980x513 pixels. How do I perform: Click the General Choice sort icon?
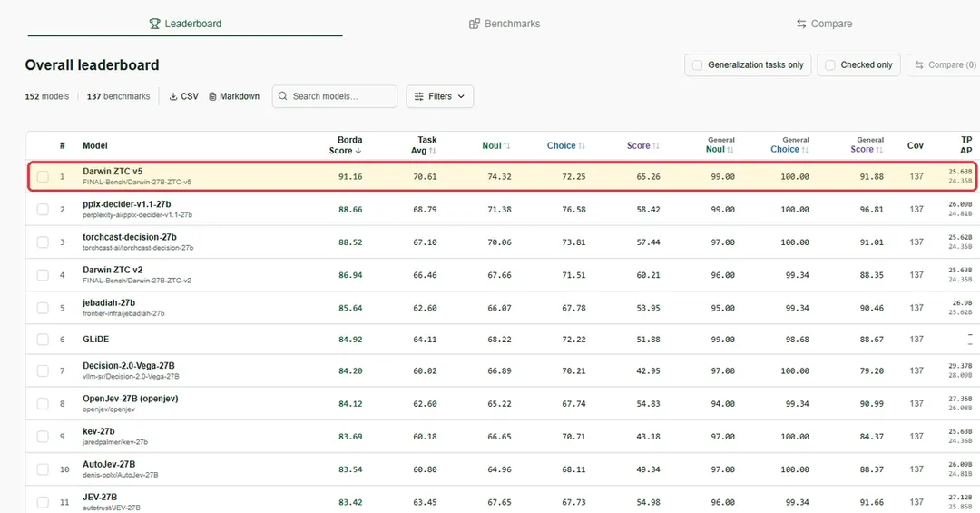[805, 150]
